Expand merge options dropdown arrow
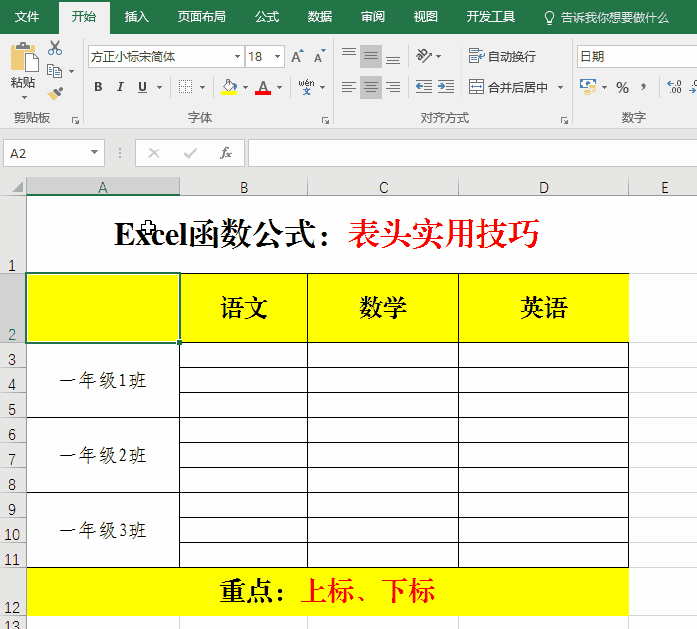The height and width of the screenshot is (629, 697). point(561,88)
